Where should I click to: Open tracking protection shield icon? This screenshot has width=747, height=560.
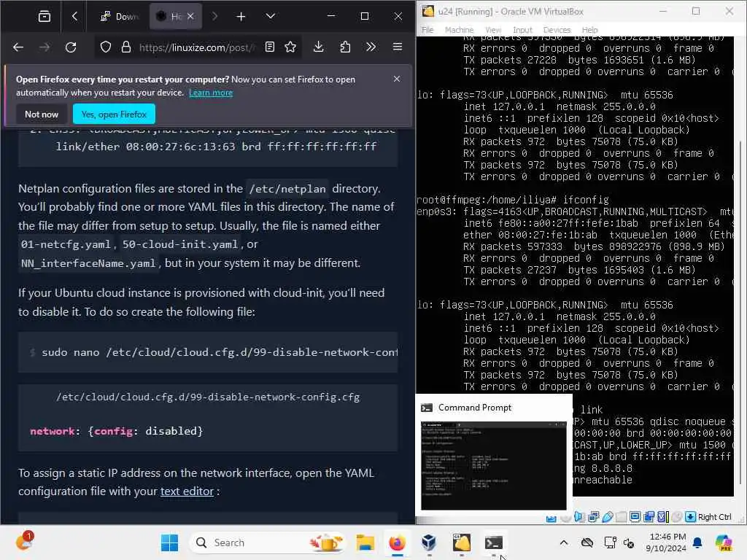(106, 47)
